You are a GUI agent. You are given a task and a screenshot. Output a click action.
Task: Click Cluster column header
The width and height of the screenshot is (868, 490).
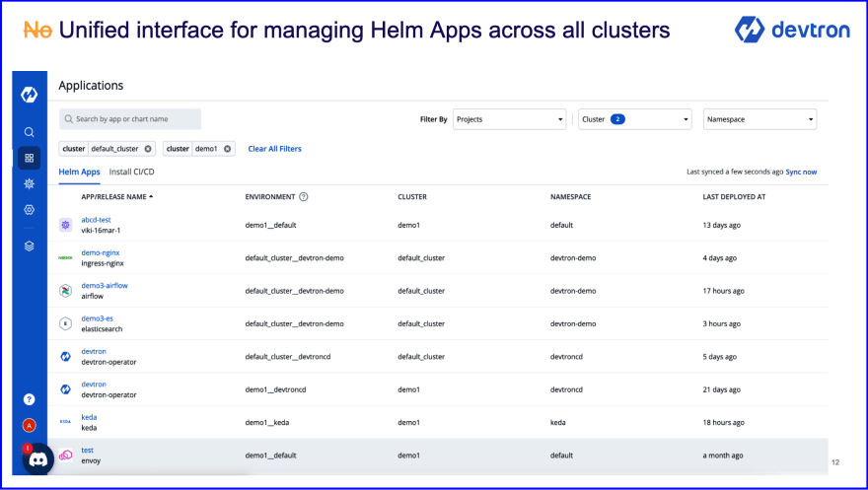[412, 197]
